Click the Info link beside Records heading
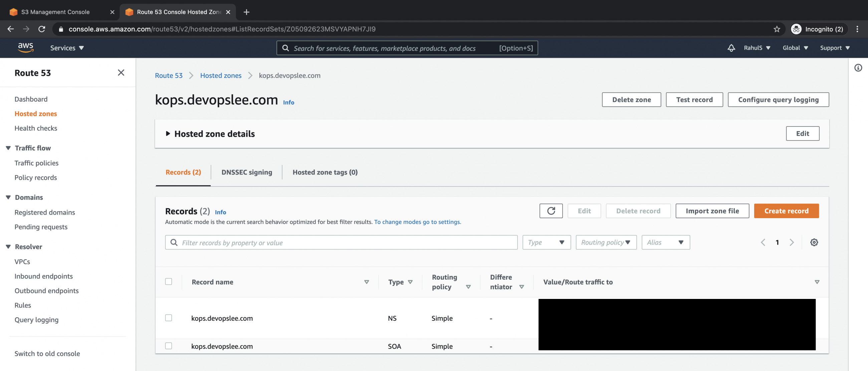Viewport: 868px width, 371px height. click(x=220, y=212)
